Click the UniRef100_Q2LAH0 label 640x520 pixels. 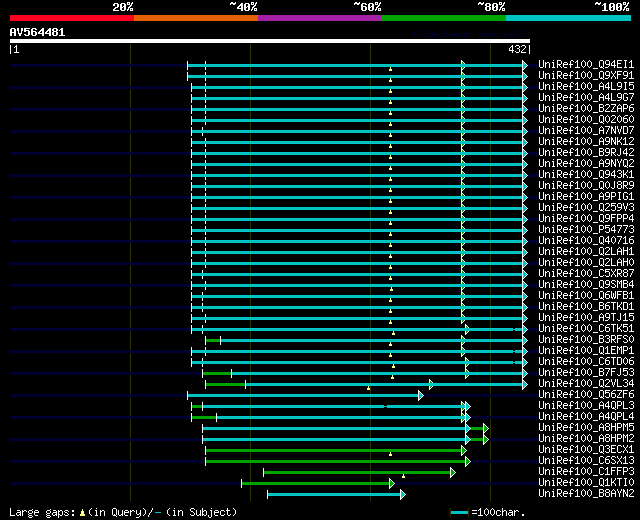point(586,263)
